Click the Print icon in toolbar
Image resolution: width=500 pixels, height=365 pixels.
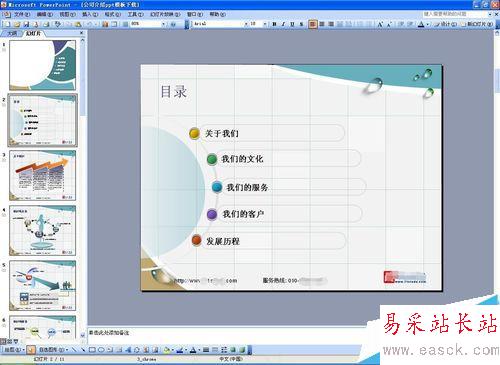pos(46,24)
